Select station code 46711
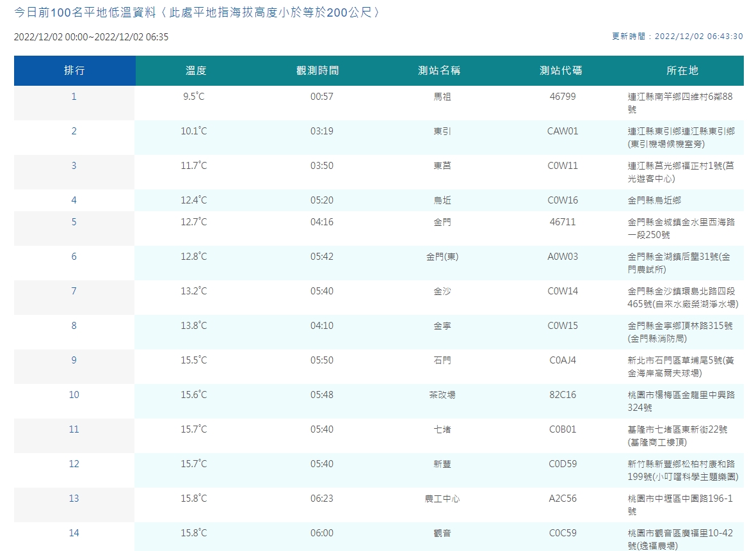 pyautogui.click(x=563, y=222)
